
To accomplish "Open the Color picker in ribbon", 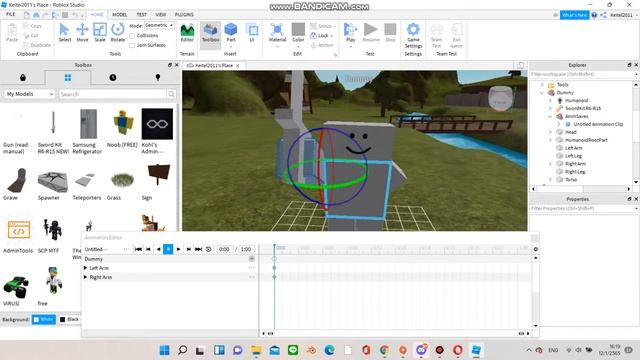I will [x=298, y=33].
